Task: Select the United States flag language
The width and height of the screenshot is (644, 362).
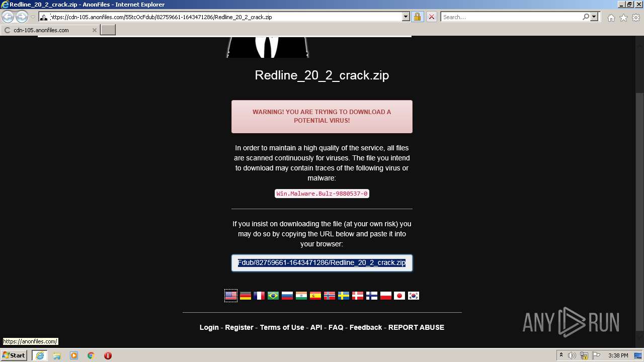Action: [x=231, y=296]
